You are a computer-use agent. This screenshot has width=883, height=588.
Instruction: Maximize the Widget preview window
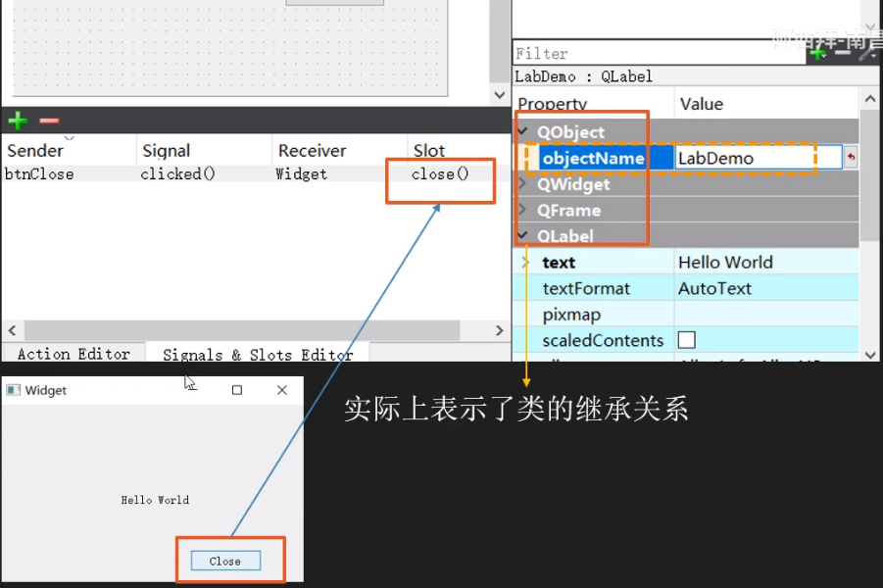click(236, 390)
